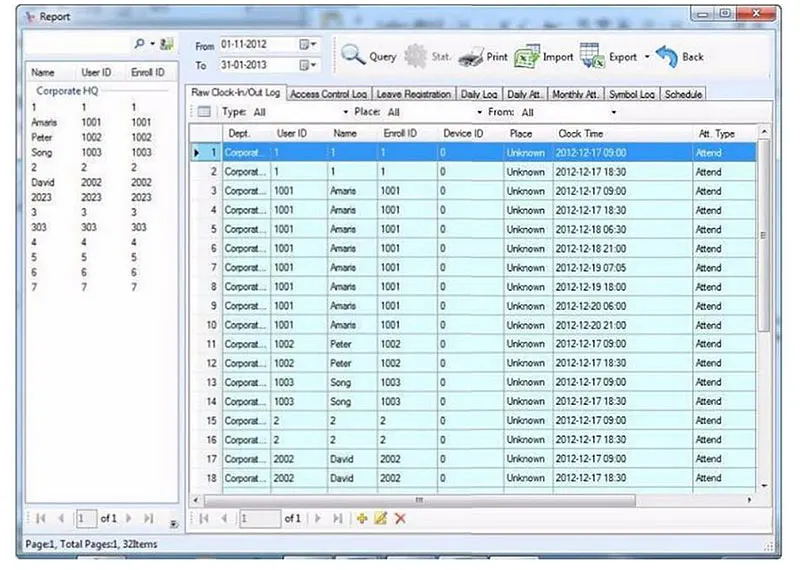800x570 pixels.
Task: Click the Print printer icon
Action: (470, 57)
